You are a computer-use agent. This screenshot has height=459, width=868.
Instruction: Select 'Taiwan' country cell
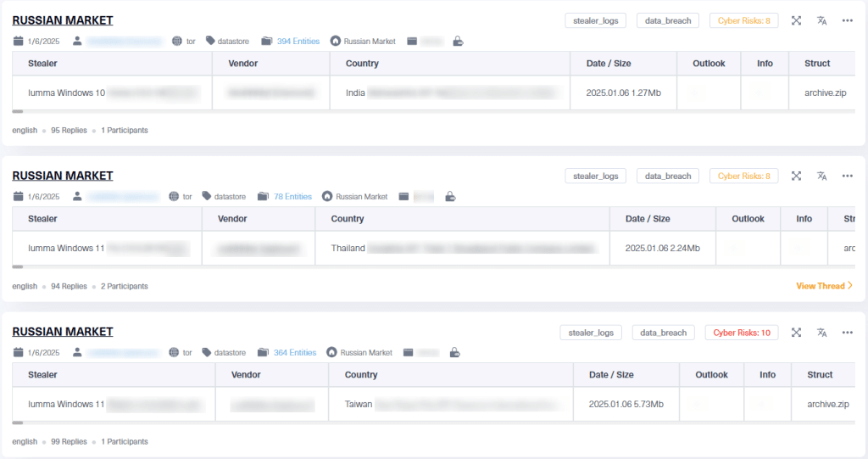point(451,404)
